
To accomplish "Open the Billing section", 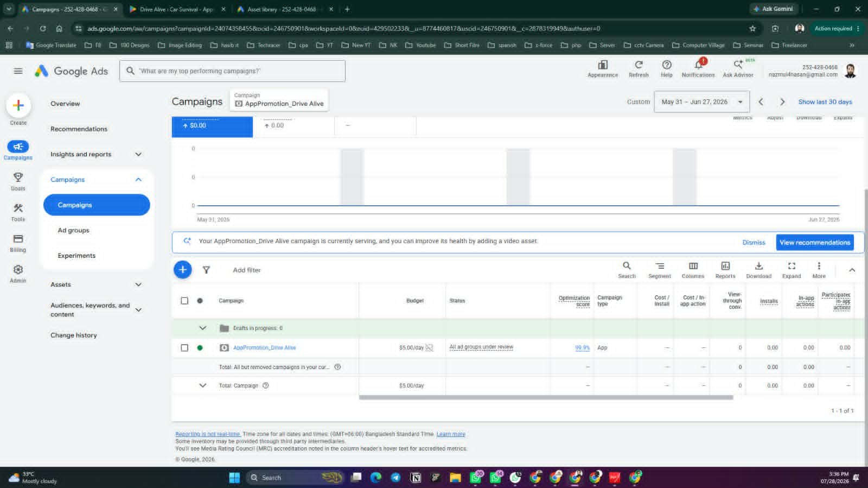I will 18,243.
